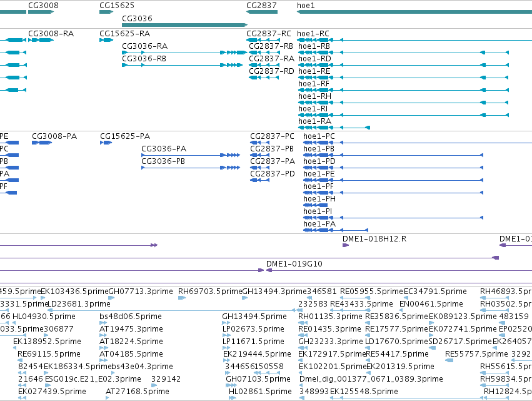Select protein hoe1-PE
The height and width of the screenshot is (401, 532).
[393, 180]
